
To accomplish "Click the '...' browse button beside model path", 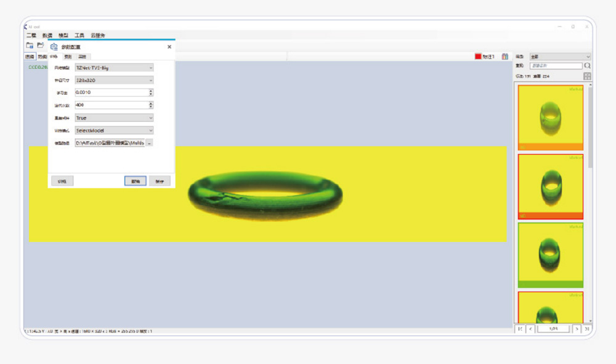I will pyautogui.click(x=150, y=143).
